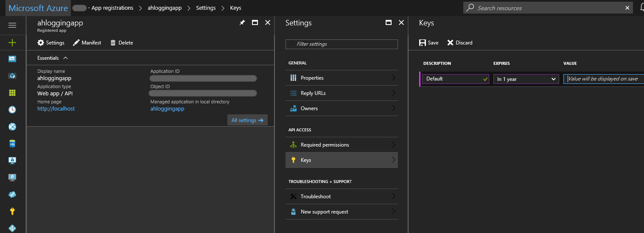
Task: Open the 'In 1 year' expiry dropdown
Action: tap(526, 79)
